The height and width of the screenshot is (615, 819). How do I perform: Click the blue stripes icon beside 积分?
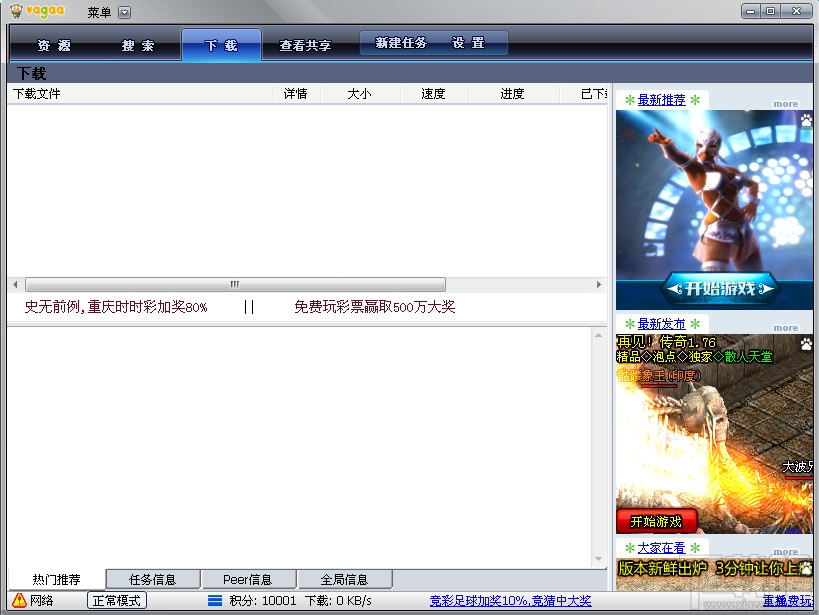[215, 601]
